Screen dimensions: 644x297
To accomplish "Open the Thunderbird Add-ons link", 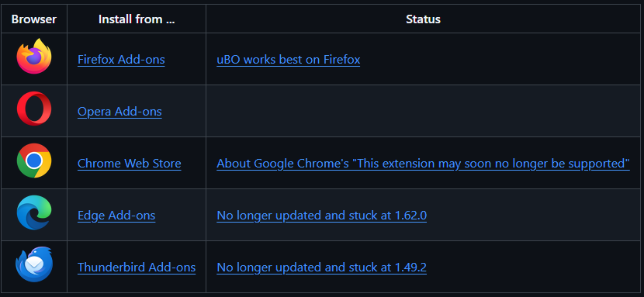I will [137, 268].
